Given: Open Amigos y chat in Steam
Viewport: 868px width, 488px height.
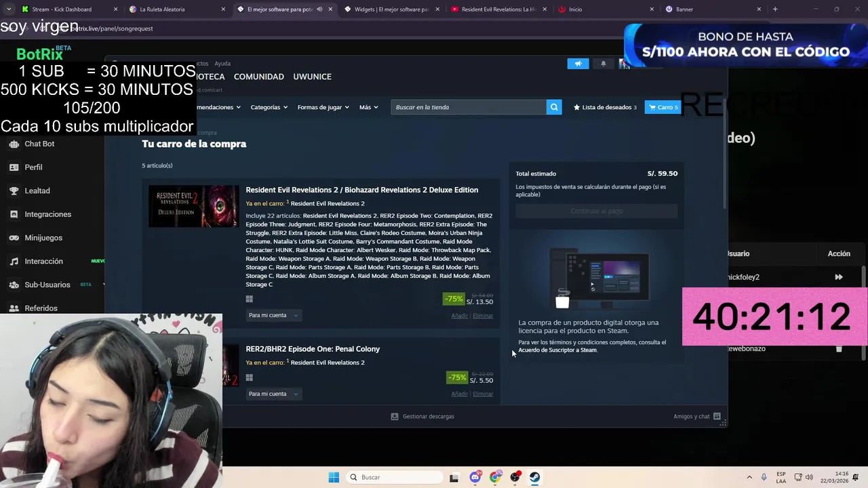Looking at the screenshot, I should pyautogui.click(x=697, y=416).
